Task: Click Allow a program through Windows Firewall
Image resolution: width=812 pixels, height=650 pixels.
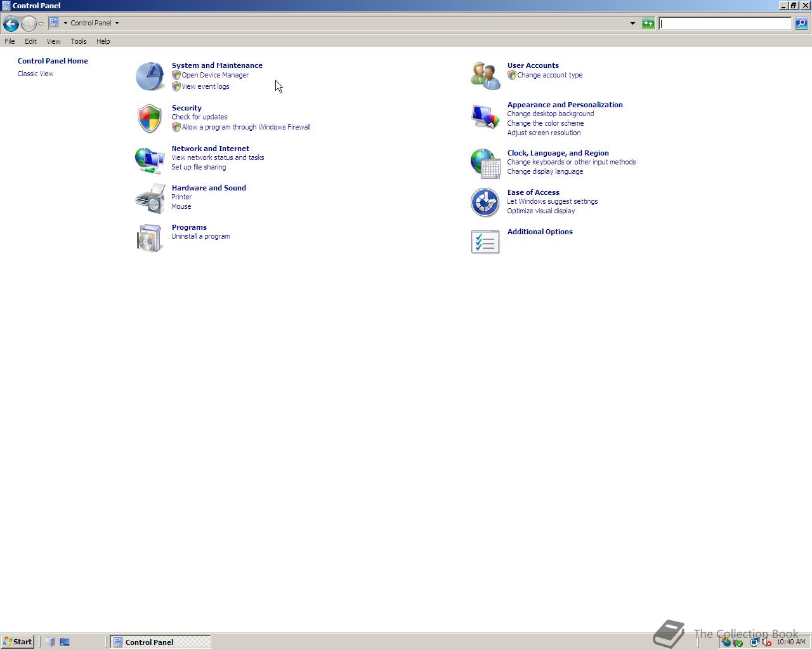Action: tap(246, 127)
